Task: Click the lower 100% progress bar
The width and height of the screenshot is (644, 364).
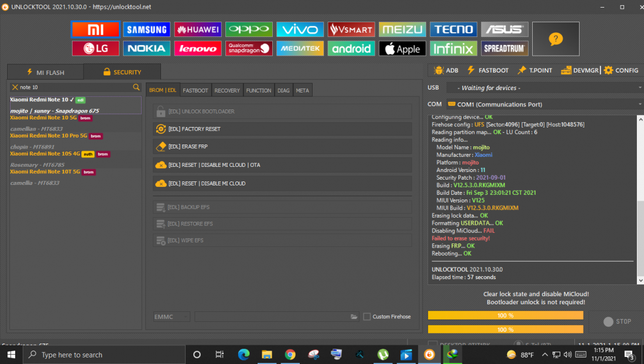Action: pyautogui.click(x=506, y=329)
